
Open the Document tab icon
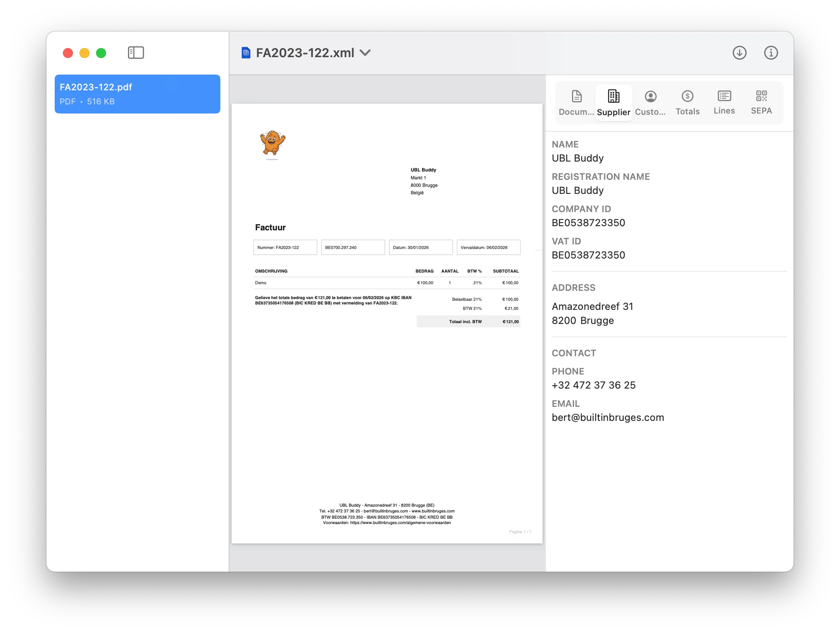coord(576,96)
